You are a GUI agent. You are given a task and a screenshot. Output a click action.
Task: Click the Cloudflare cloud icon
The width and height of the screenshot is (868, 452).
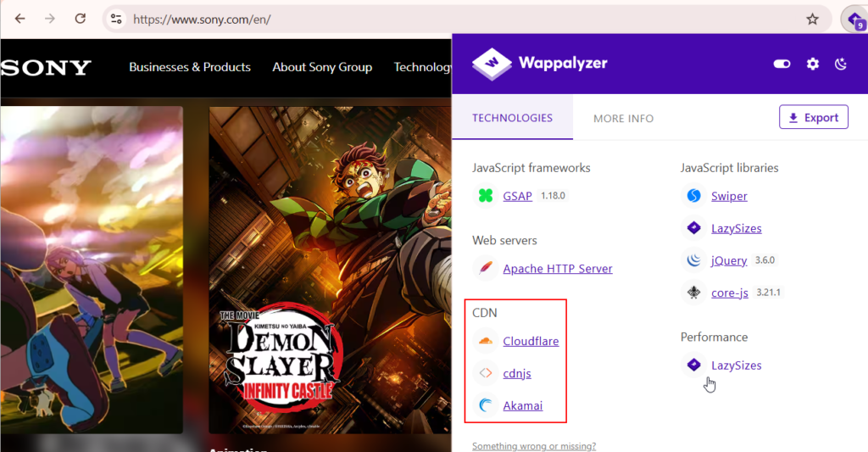click(x=486, y=341)
